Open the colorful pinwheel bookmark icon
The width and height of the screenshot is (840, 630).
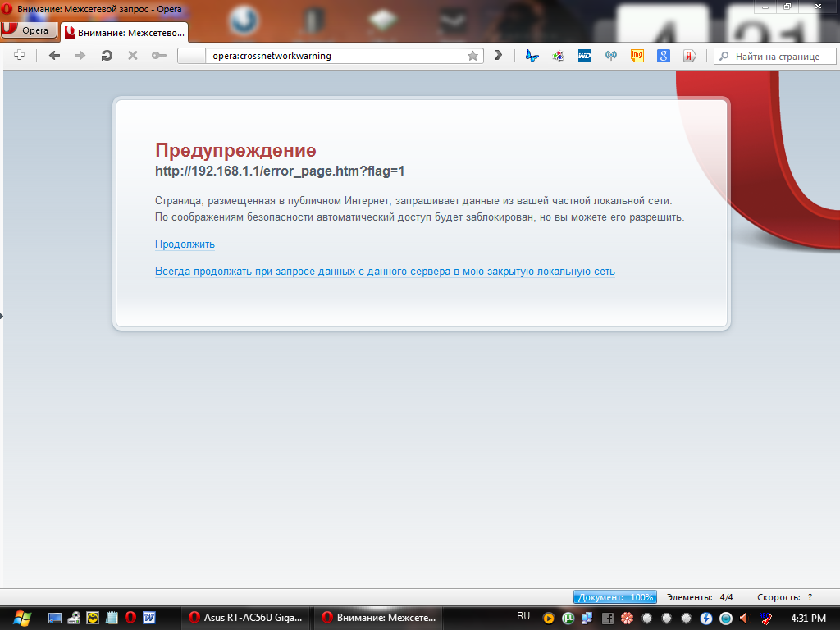(x=558, y=56)
